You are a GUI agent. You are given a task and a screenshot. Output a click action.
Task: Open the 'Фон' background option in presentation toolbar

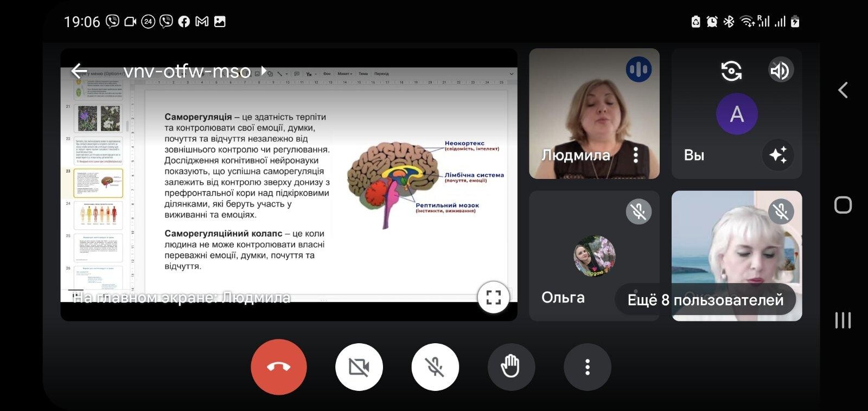[x=327, y=74]
